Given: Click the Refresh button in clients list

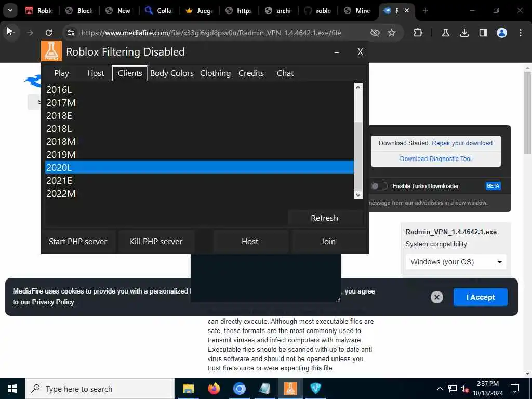Looking at the screenshot, I should click(325, 218).
